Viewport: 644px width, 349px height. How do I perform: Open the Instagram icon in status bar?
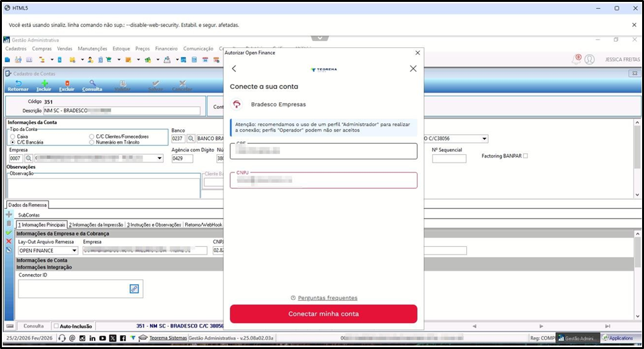[x=82, y=338]
